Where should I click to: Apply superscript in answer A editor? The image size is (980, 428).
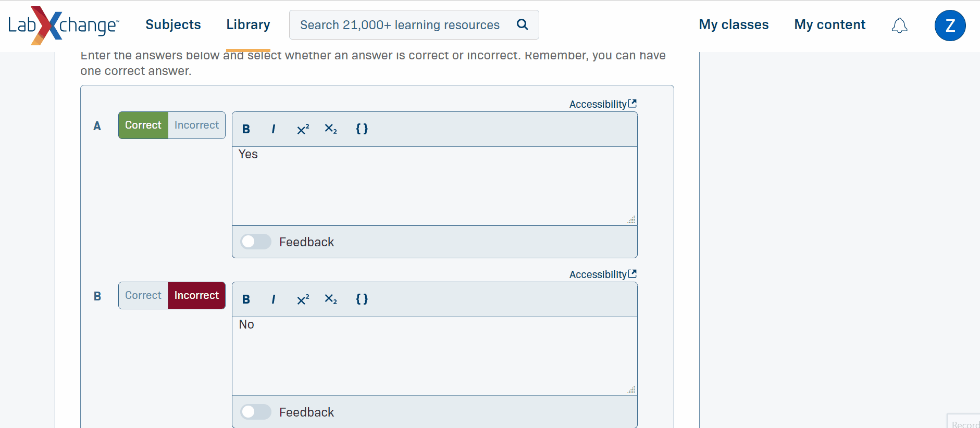click(303, 129)
